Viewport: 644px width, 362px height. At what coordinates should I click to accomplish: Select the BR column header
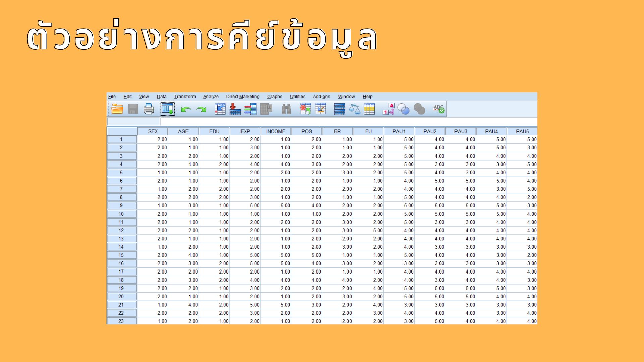337,131
